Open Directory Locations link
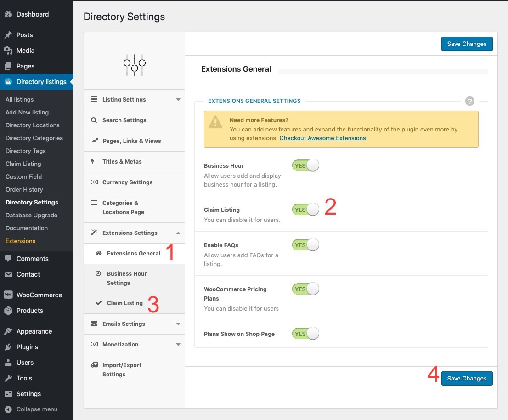508x420 pixels. [33, 125]
